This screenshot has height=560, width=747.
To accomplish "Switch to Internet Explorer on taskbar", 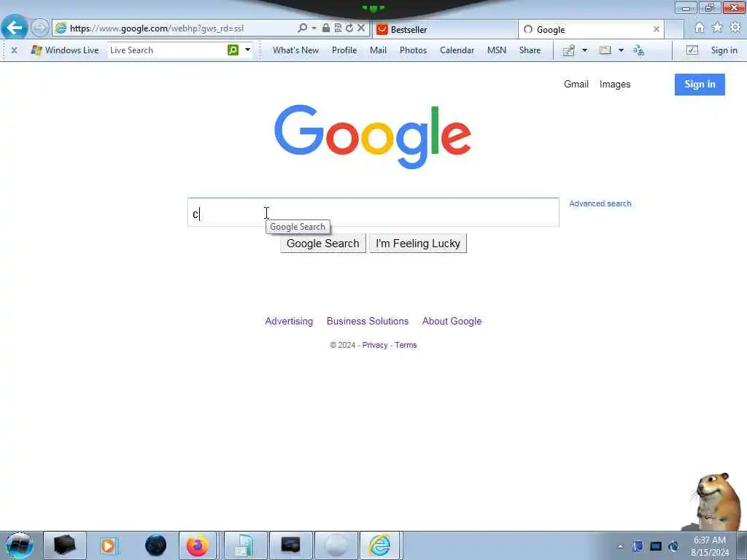I will (379, 545).
